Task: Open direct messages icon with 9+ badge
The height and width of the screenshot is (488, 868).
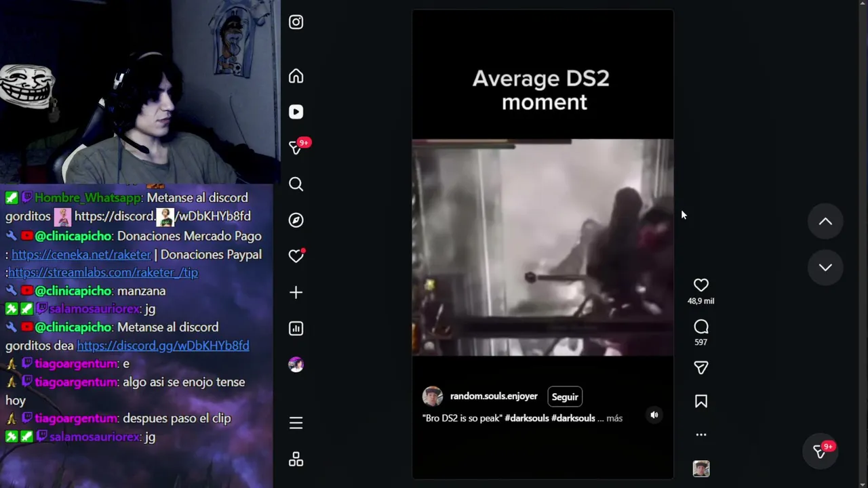Action: click(296, 148)
